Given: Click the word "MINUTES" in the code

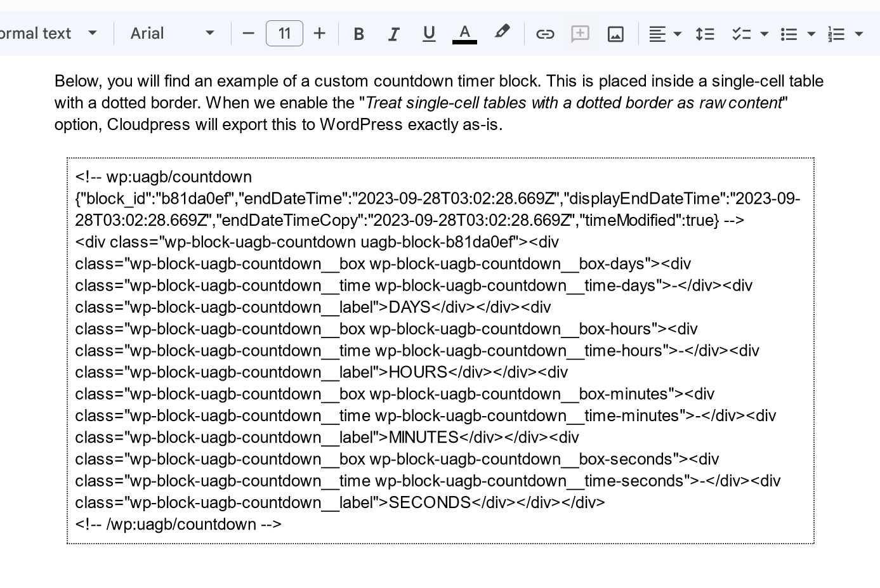Looking at the screenshot, I should (423, 438).
